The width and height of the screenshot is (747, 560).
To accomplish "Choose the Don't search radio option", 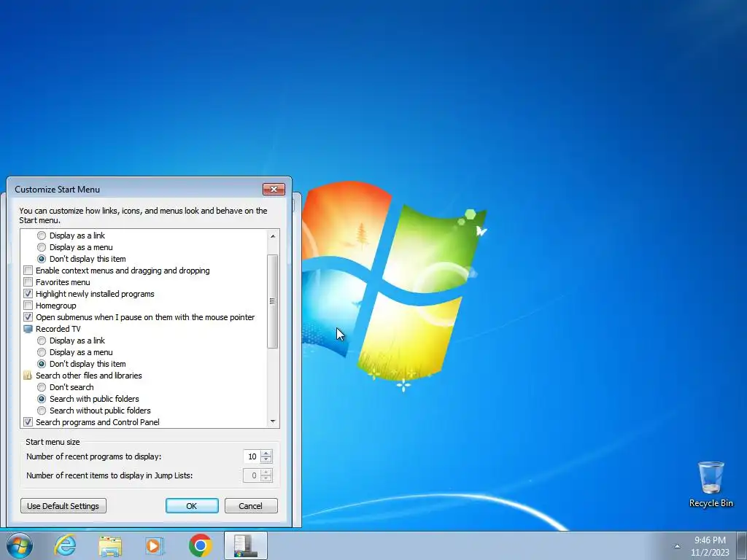I will click(x=42, y=387).
